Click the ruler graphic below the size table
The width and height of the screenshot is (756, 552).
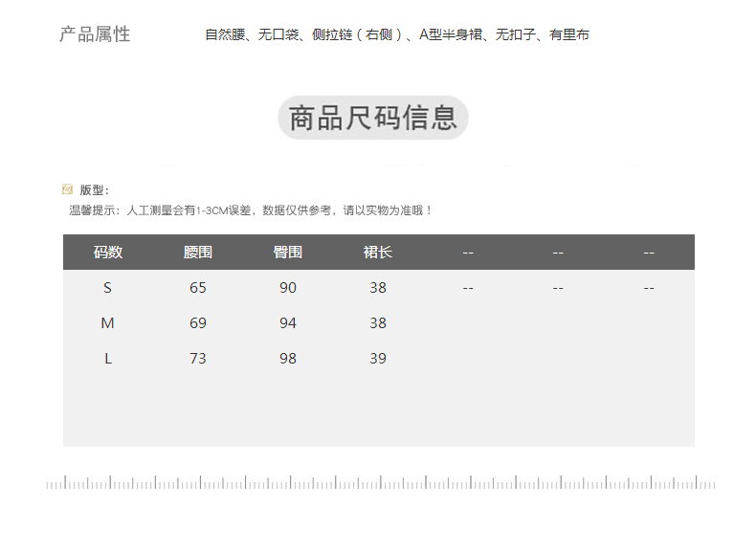tap(380, 483)
